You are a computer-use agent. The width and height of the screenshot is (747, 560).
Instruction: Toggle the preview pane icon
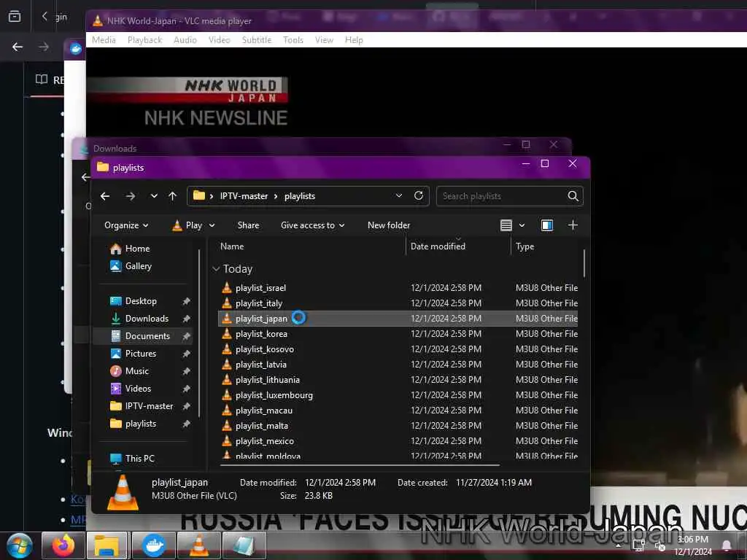547,225
